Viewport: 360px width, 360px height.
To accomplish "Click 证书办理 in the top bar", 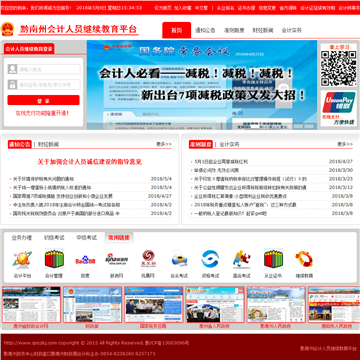I will pyautogui.click(x=246, y=8).
